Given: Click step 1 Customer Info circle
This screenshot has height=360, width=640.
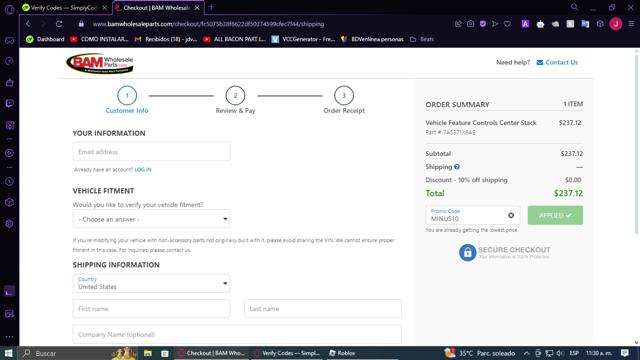Looking at the screenshot, I should coord(127,96).
